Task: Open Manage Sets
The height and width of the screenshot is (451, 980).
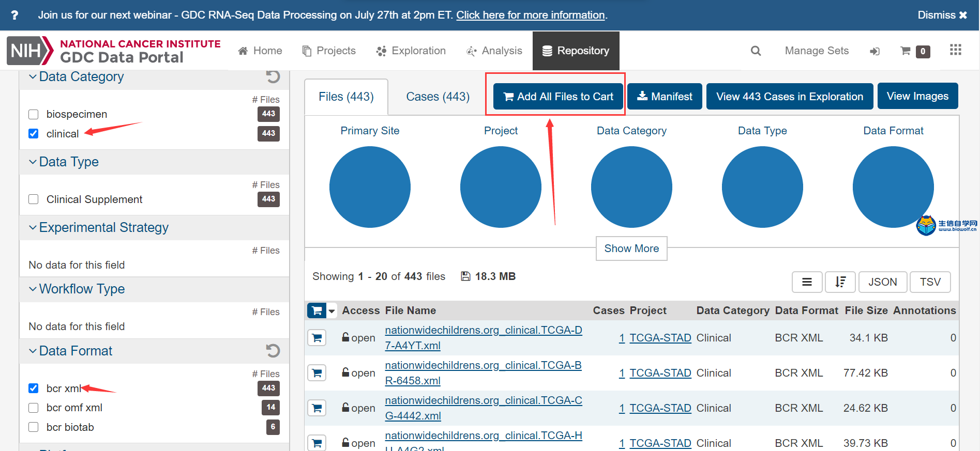Action: click(x=817, y=51)
